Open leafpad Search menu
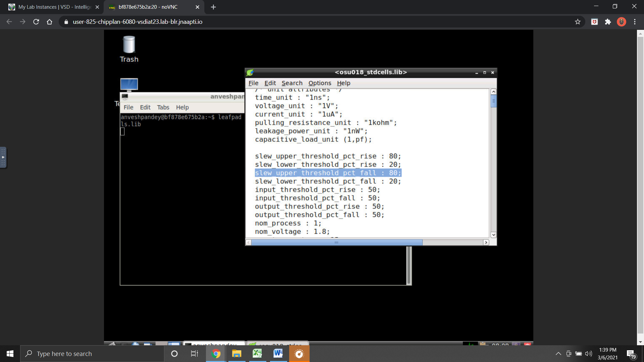Screen dimensions: 644x362 coord(292,83)
